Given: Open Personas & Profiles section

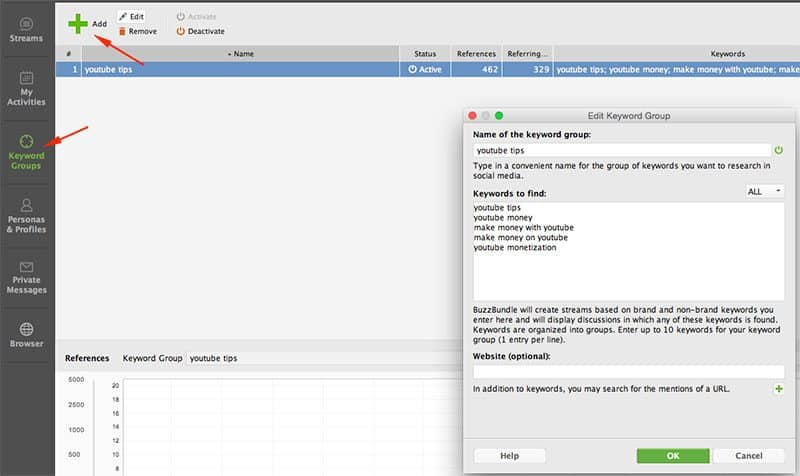Looking at the screenshot, I should (26, 216).
